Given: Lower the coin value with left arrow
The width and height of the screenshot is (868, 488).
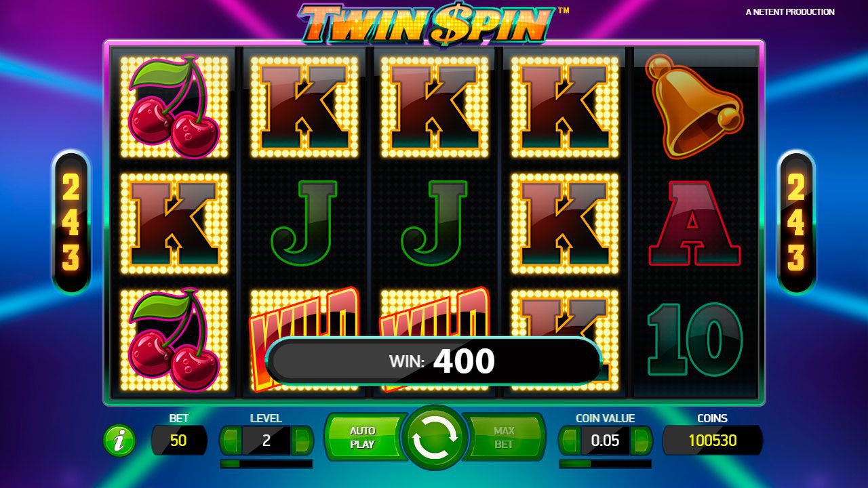Looking at the screenshot, I should pos(570,441).
